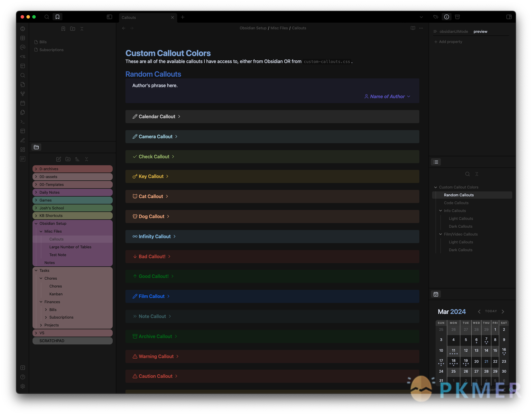
Task: Open Large Number of Tables note
Action: [x=70, y=247]
